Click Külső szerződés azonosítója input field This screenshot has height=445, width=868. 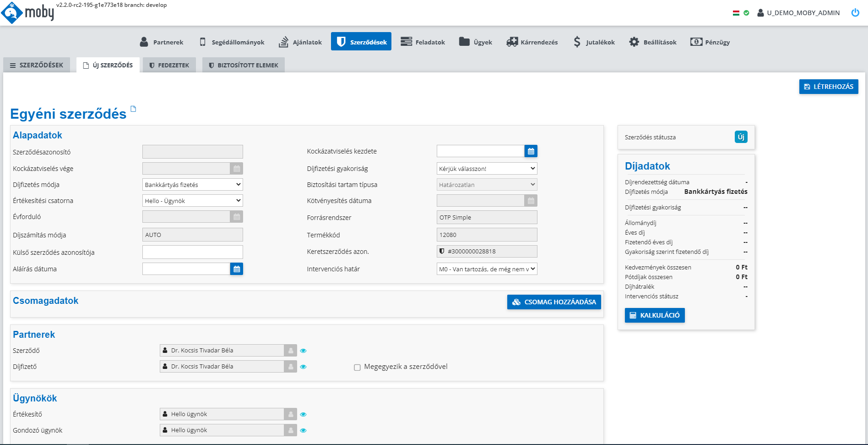192,252
